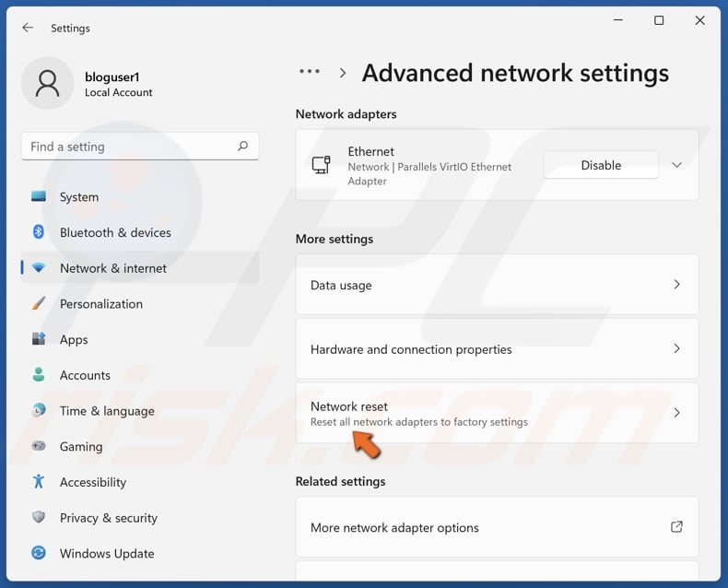Click the Local Account label
Image resolution: width=728 pixels, height=588 pixels.
(x=118, y=92)
